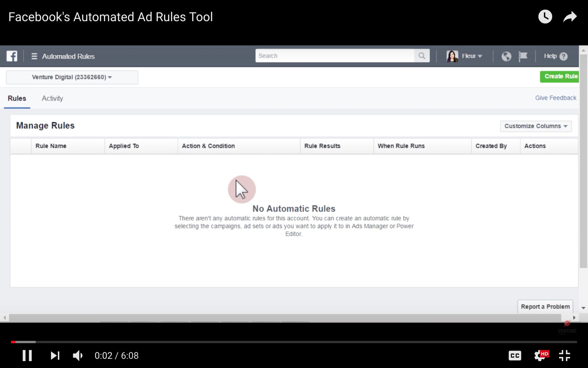Click the Create Rule button

click(x=559, y=77)
